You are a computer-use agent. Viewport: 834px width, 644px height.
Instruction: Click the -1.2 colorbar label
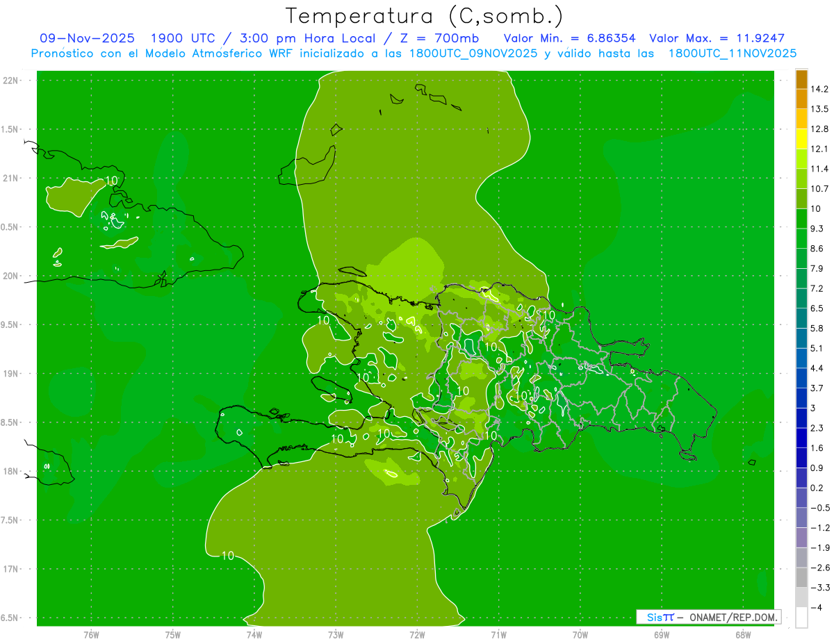[x=819, y=527]
